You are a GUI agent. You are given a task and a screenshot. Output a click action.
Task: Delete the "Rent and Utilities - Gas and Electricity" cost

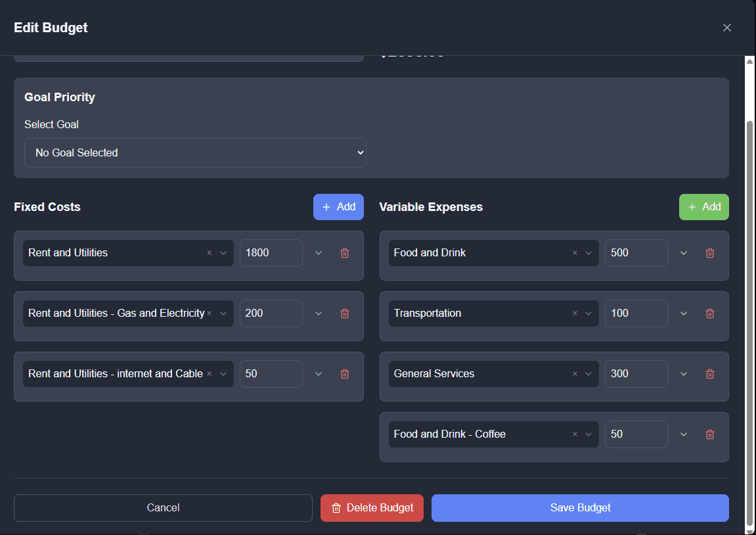344,314
